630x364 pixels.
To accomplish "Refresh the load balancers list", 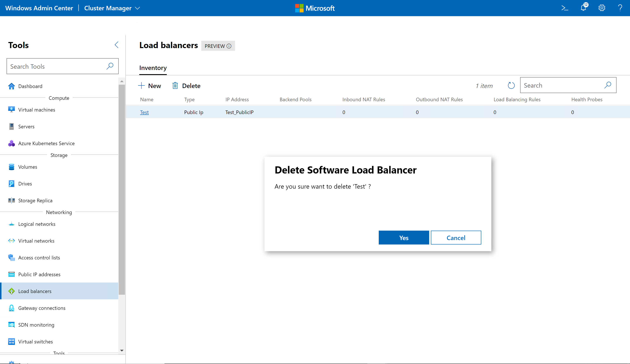I will coord(511,85).
